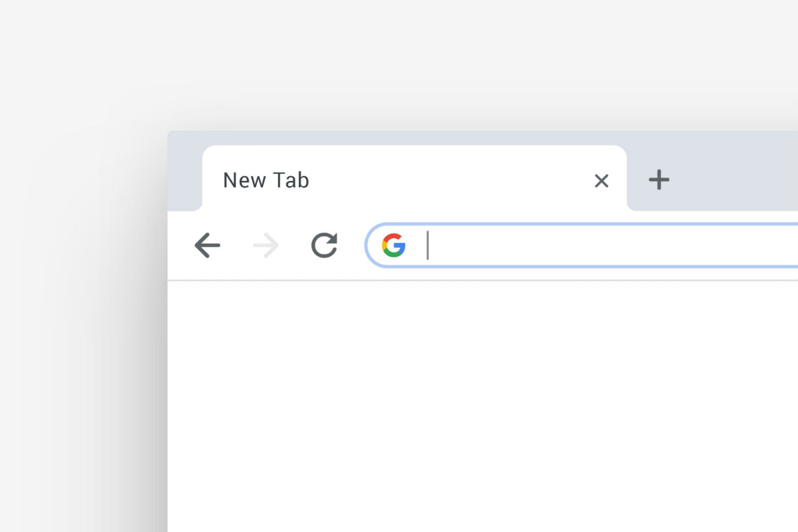Screen dimensions: 798x532
Task: Click the Google G logo
Action: click(394, 245)
